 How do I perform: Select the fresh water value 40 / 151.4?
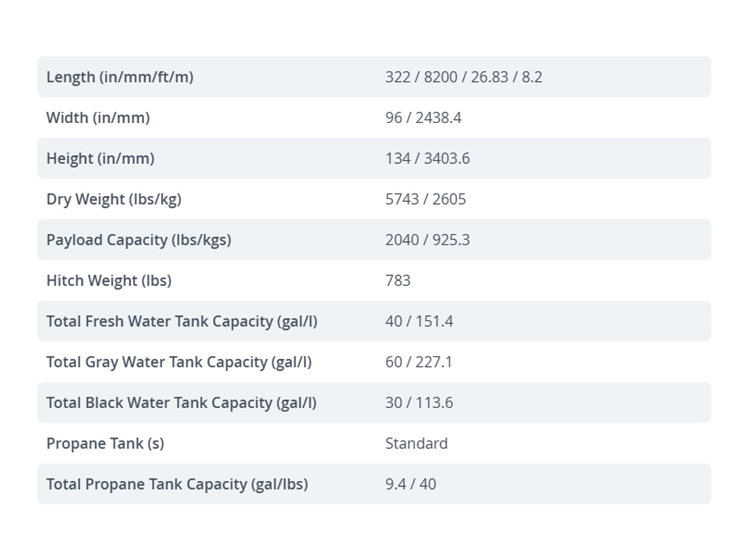tap(419, 321)
